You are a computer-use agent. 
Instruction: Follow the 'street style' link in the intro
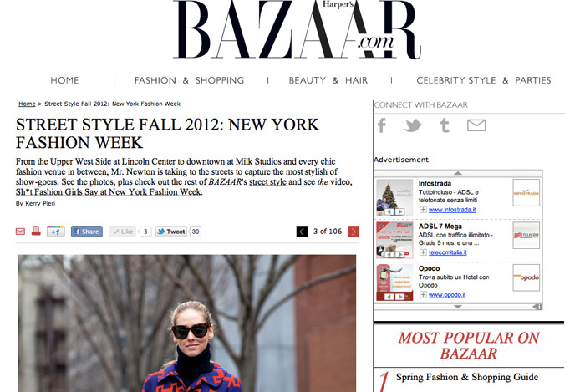[267, 182]
